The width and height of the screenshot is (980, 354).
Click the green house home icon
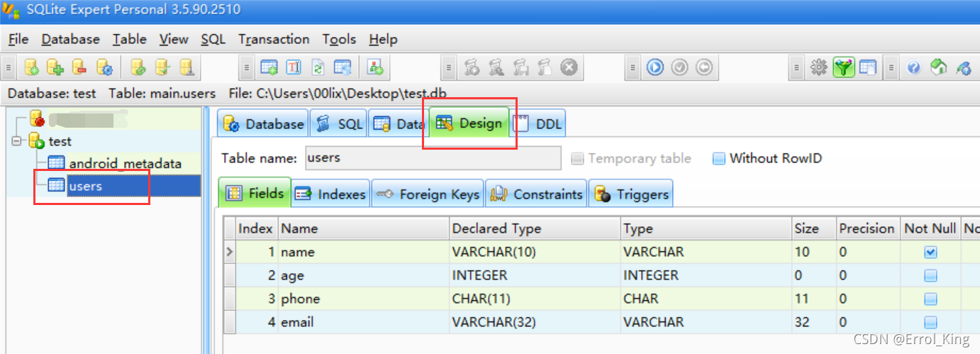tap(938, 67)
